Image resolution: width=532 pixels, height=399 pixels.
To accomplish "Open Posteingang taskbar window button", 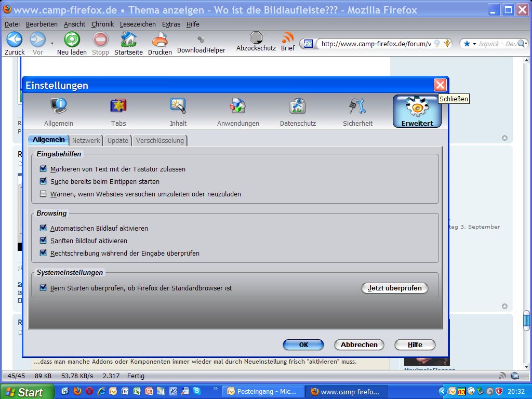I will click(262, 392).
